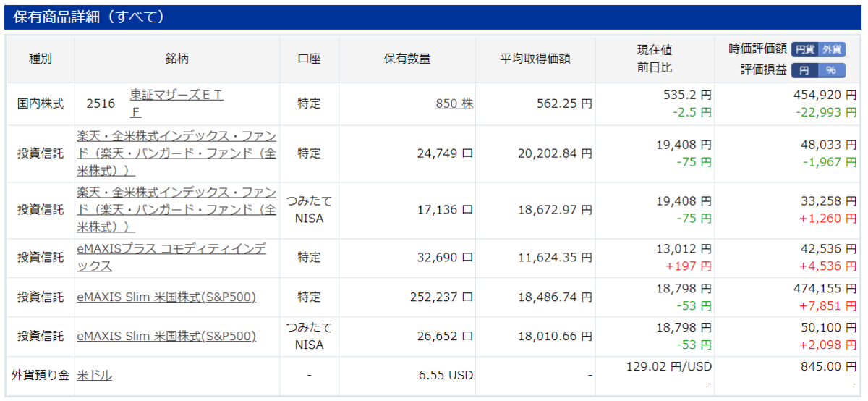Open eMAXIS Slim 米国株式 つみたてNISA link
The height and width of the screenshot is (401, 868).
[x=166, y=337]
